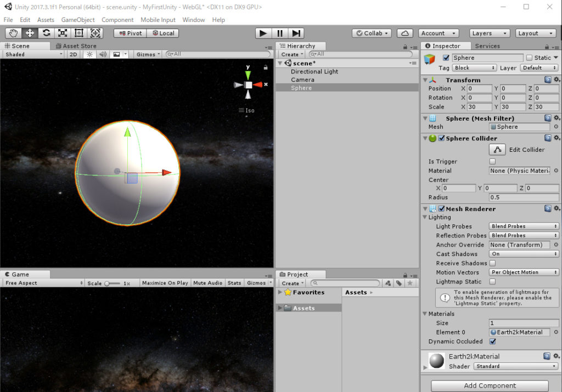
Task: Search by type in Project panel
Action: tap(388, 283)
